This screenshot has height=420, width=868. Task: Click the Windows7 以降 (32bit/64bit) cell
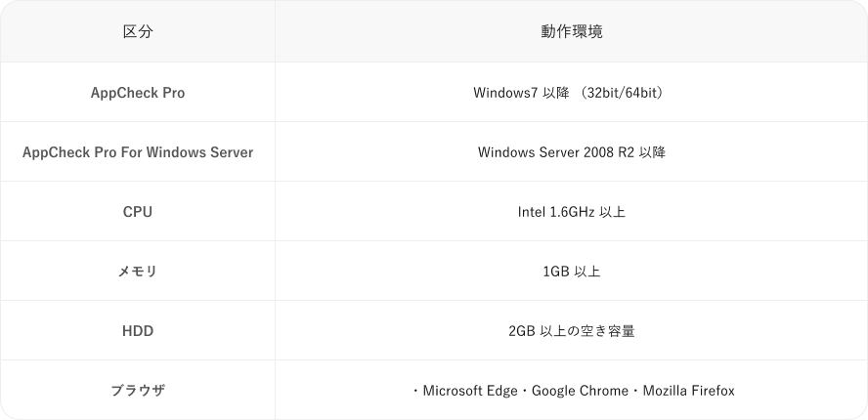pyautogui.click(x=569, y=93)
